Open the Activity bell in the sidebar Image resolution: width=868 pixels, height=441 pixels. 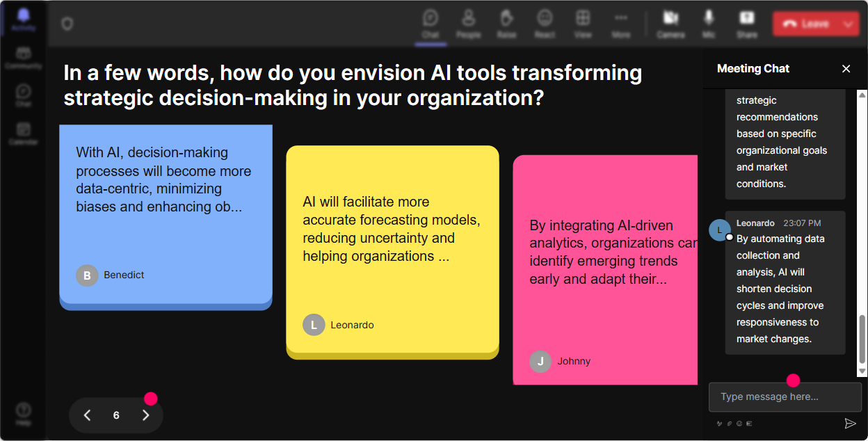[23, 19]
